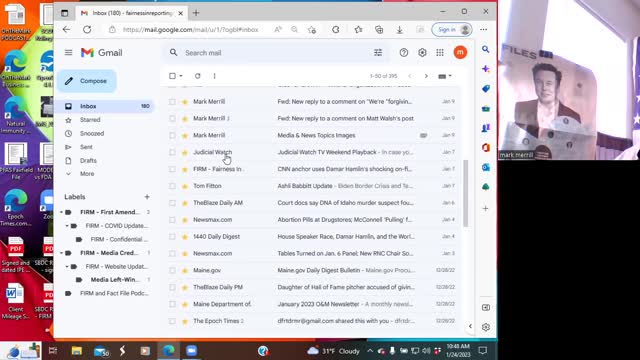
Task: Open Edge sidebar Office icon
Action: (x=485, y=148)
